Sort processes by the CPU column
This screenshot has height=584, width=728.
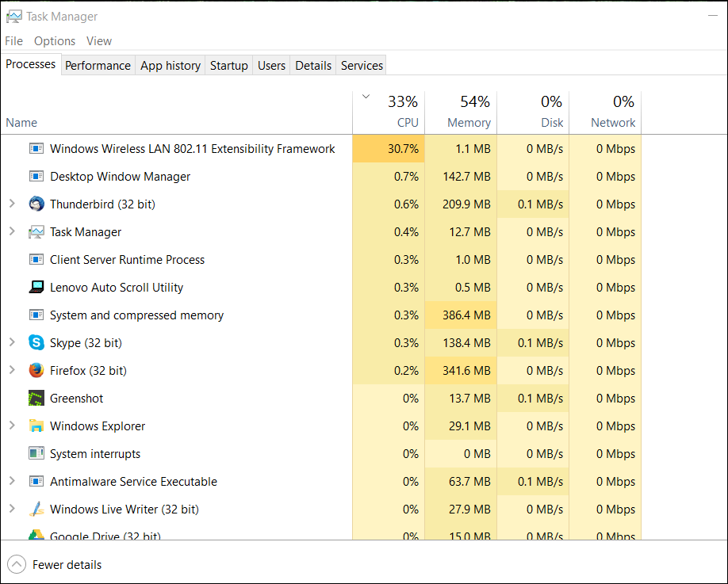(x=389, y=113)
